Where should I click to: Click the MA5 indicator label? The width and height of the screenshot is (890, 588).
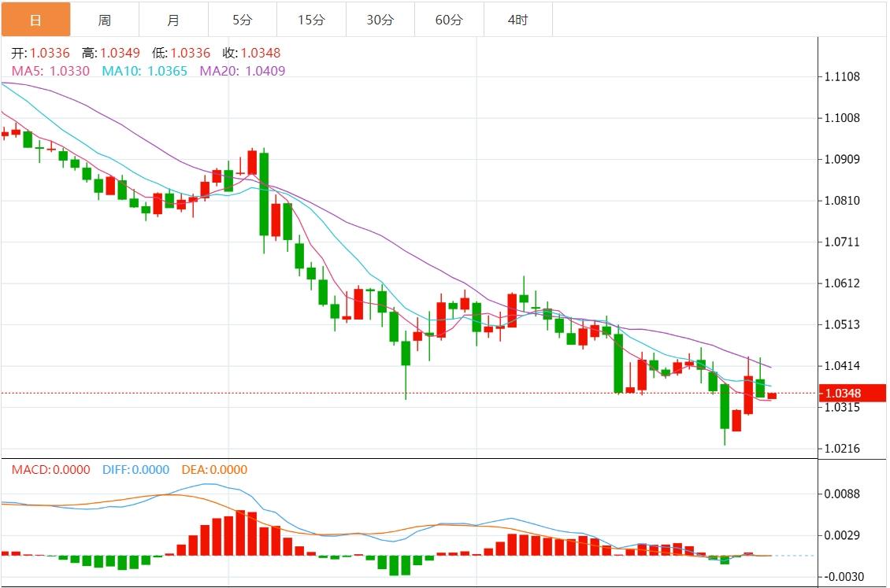tap(50, 71)
